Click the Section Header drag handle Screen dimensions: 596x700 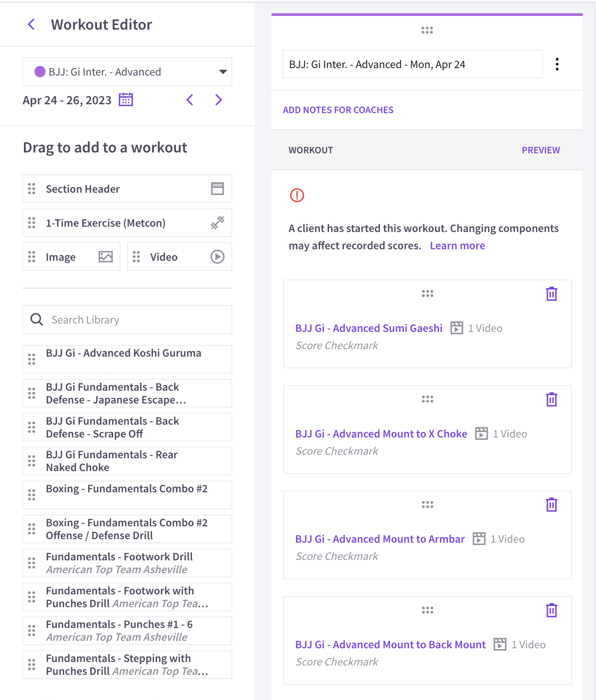32,189
